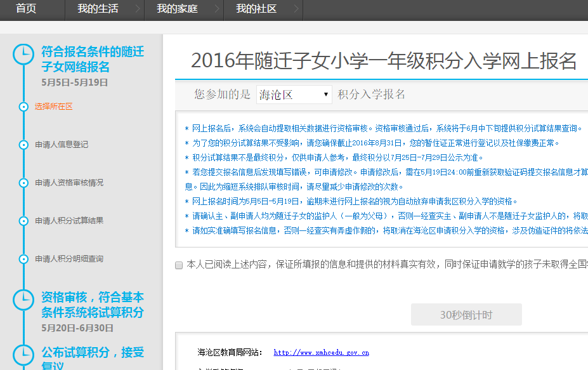The image size is (588, 370).
Task: Click the clock icon beside 符合报名条件的随迁子女网络报名
Action: coord(23,55)
